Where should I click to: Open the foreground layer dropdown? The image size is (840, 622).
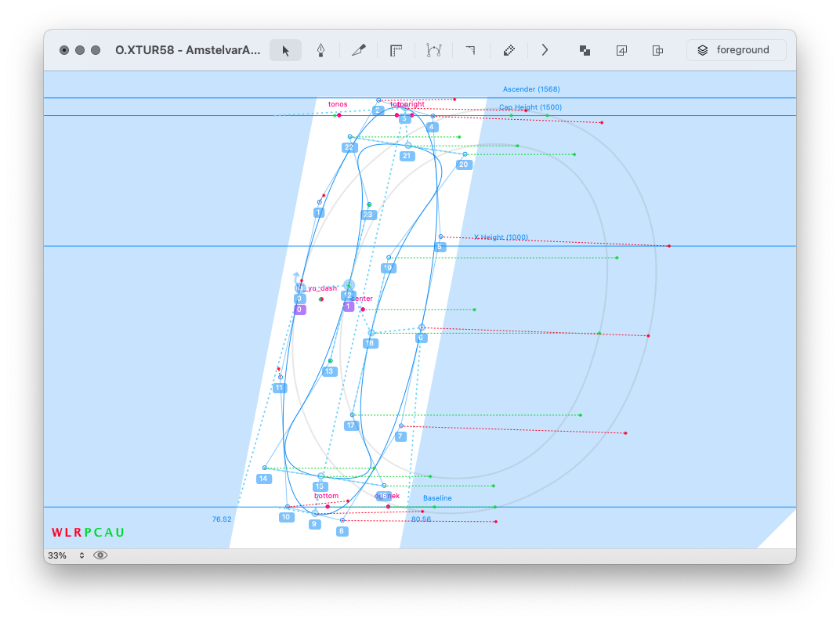click(x=736, y=50)
